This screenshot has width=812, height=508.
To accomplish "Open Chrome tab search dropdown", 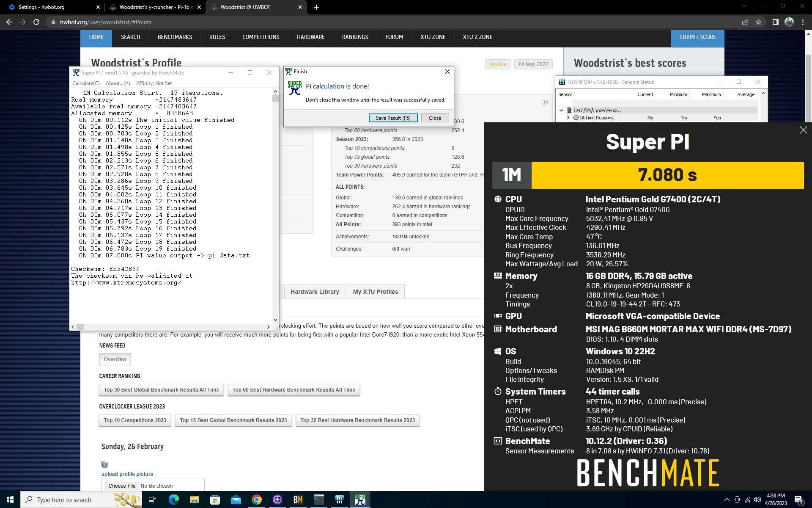I will coord(744,6).
